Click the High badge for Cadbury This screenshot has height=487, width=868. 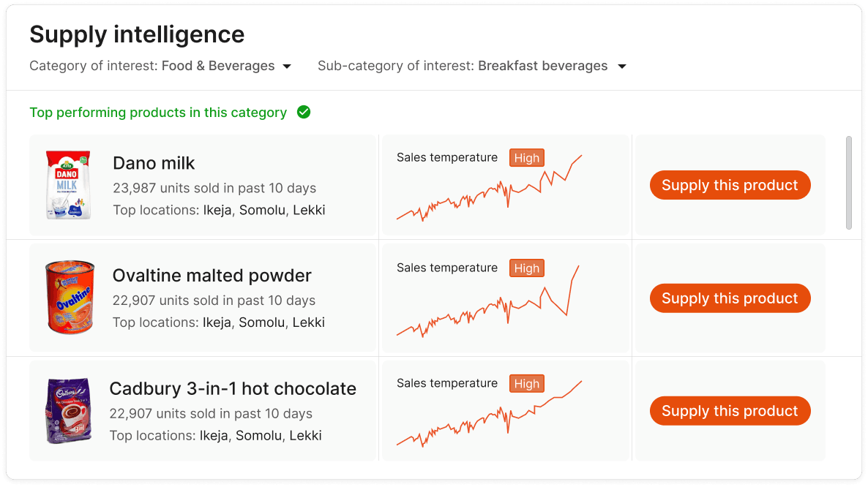526,384
